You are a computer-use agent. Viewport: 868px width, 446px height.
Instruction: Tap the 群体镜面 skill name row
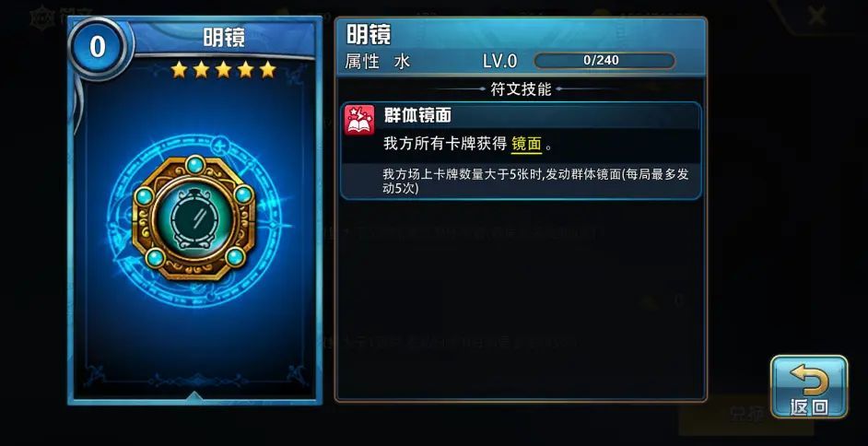click(521, 116)
